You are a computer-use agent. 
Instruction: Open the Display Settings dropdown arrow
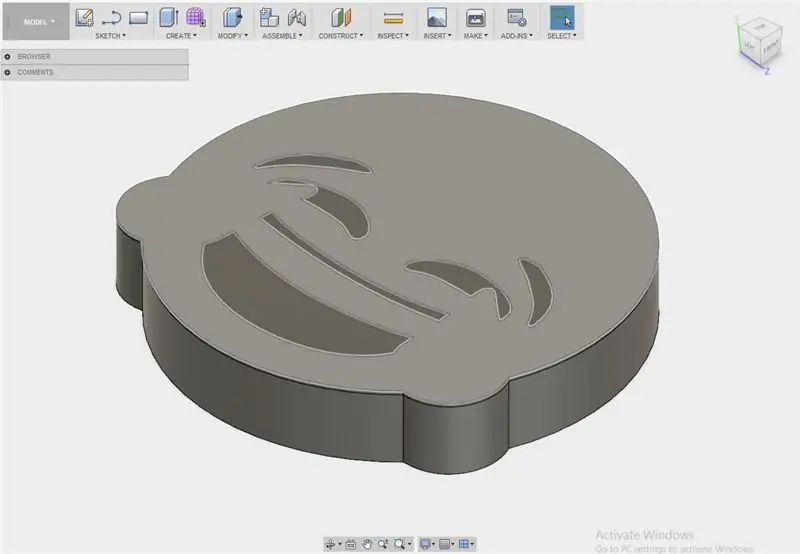pyautogui.click(x=434, y=544)
